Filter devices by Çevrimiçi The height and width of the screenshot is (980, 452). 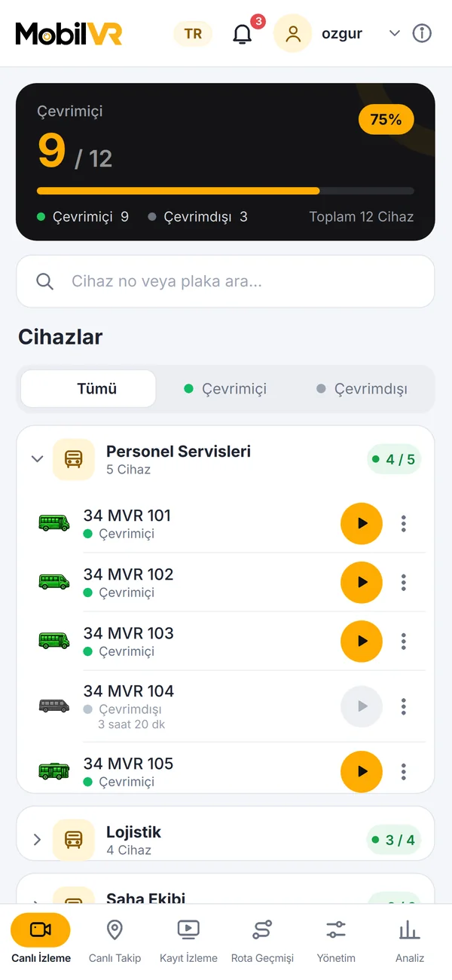tap(225, 389)
